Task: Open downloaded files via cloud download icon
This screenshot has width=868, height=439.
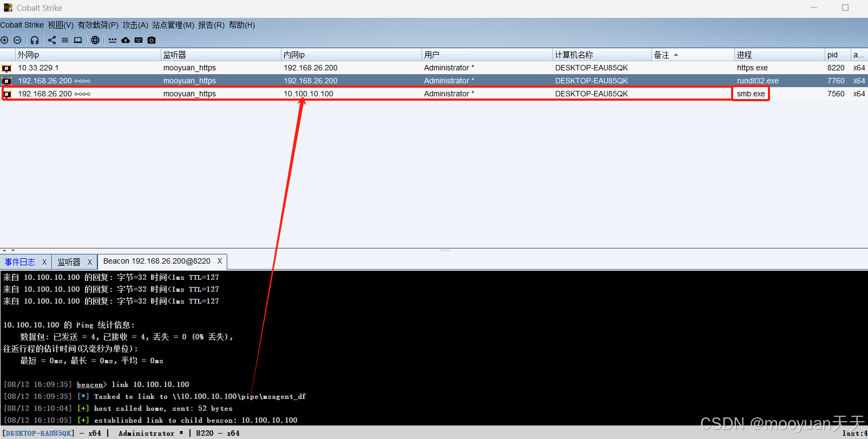Action: 126,40
